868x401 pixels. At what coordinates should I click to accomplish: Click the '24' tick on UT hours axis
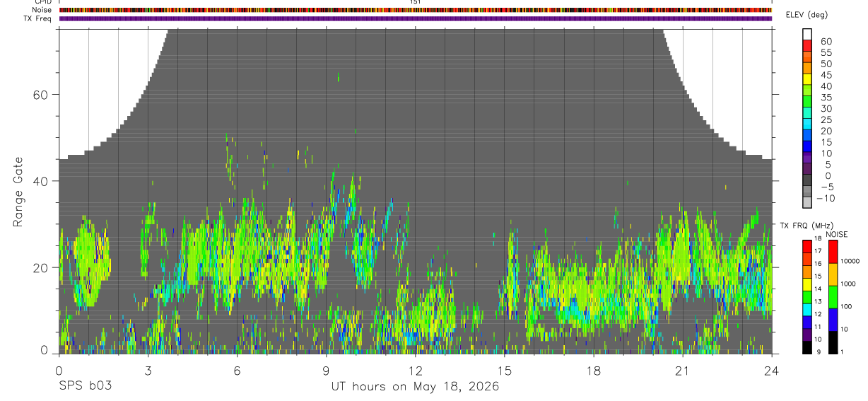[771, 370]
